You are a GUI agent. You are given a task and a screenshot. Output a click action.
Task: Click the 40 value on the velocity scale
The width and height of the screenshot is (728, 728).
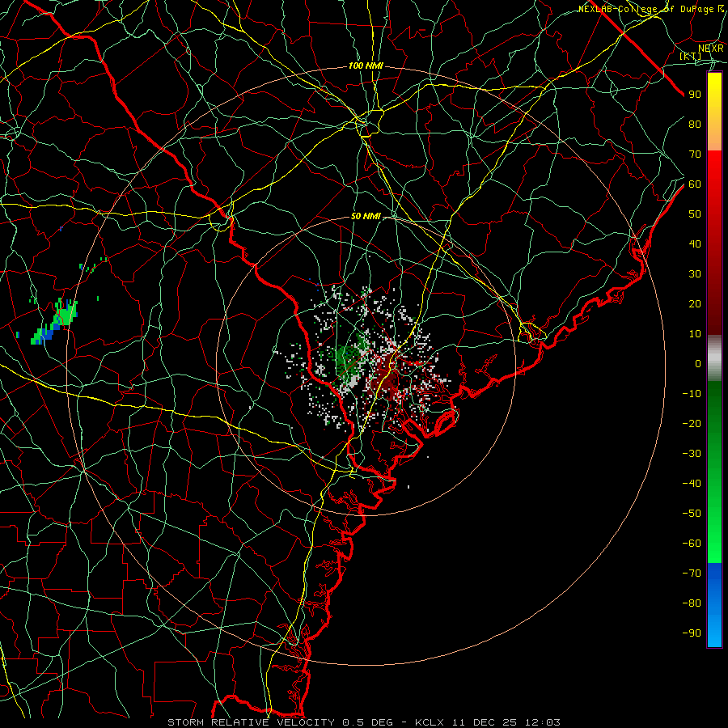pos(695,244)
